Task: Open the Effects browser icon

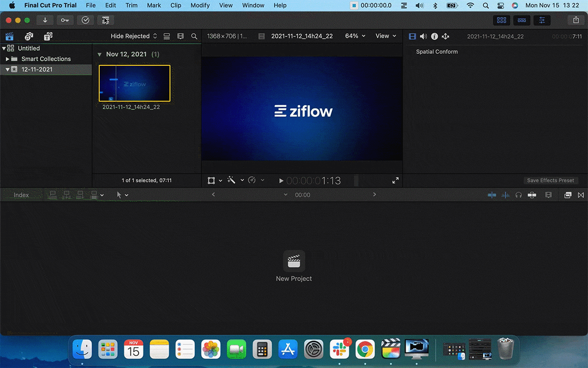Action: [x=568, y=195]
